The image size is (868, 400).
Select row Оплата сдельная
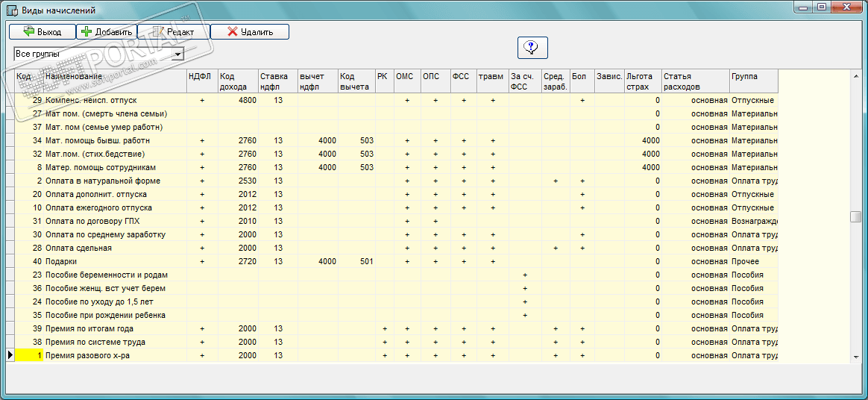pos(396,248)
